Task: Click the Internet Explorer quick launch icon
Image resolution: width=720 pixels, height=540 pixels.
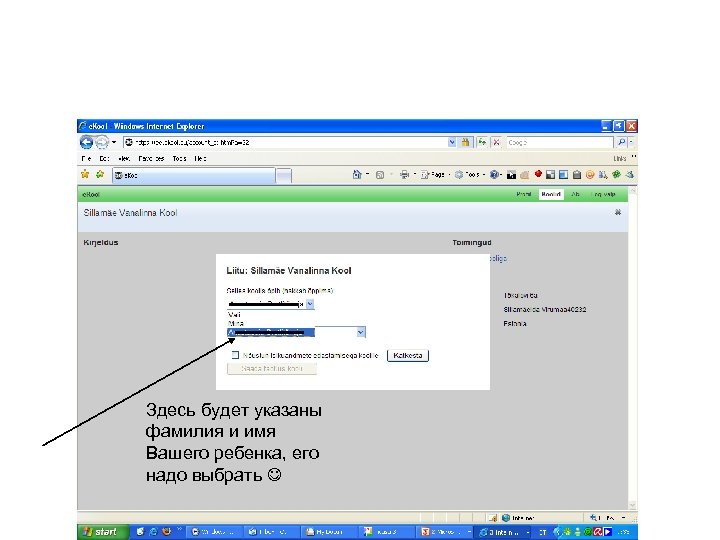Action: point(153,532)
